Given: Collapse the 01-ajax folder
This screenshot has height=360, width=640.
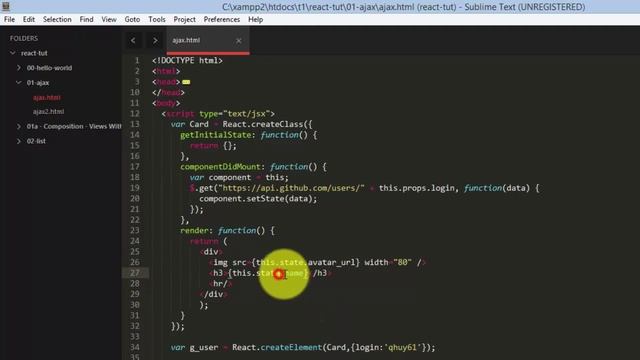Looking at the screenshot, I should click(x=19, y=82).
